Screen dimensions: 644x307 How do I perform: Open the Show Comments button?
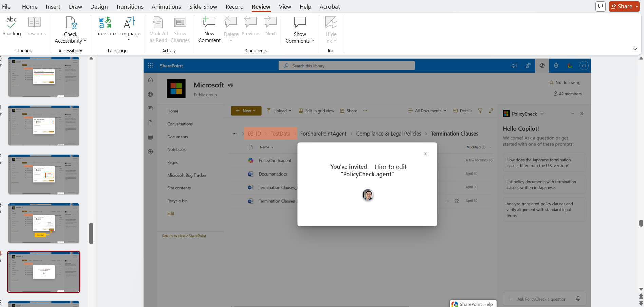coord(300,30)
